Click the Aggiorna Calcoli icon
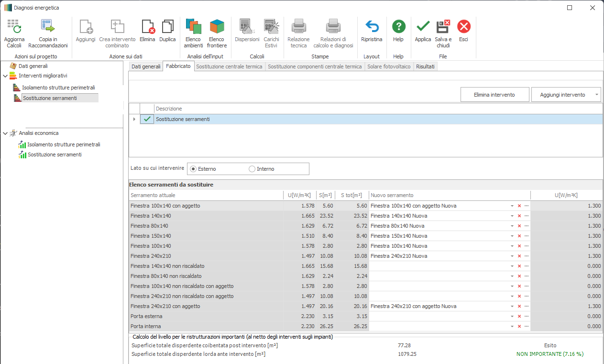 point(14,27)
